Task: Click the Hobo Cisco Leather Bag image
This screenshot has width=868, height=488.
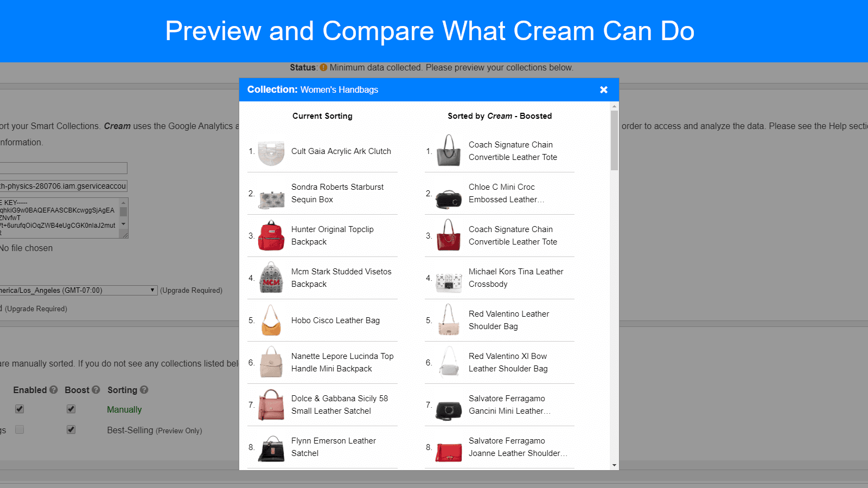Action: [x=271, y=320]
